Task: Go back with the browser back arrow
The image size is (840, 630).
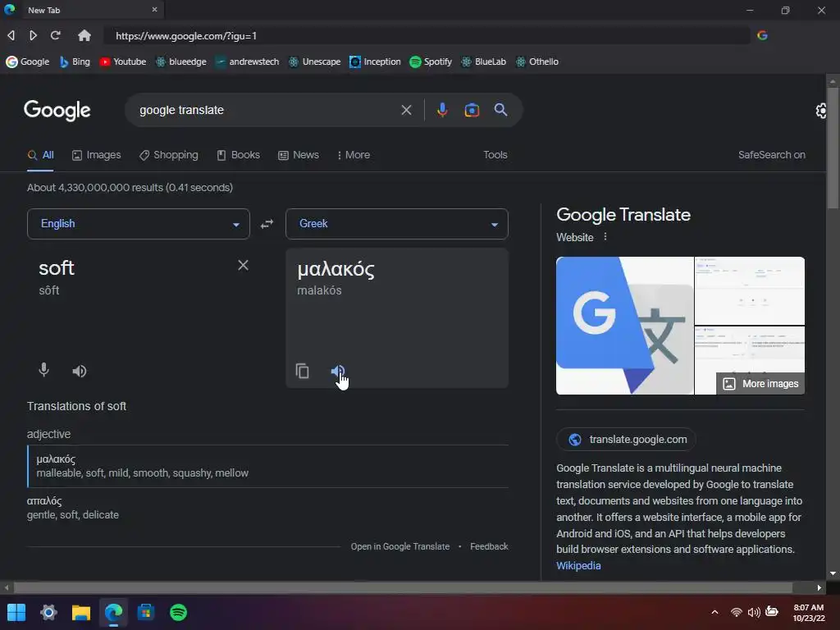Action: (x=11, y=35)
